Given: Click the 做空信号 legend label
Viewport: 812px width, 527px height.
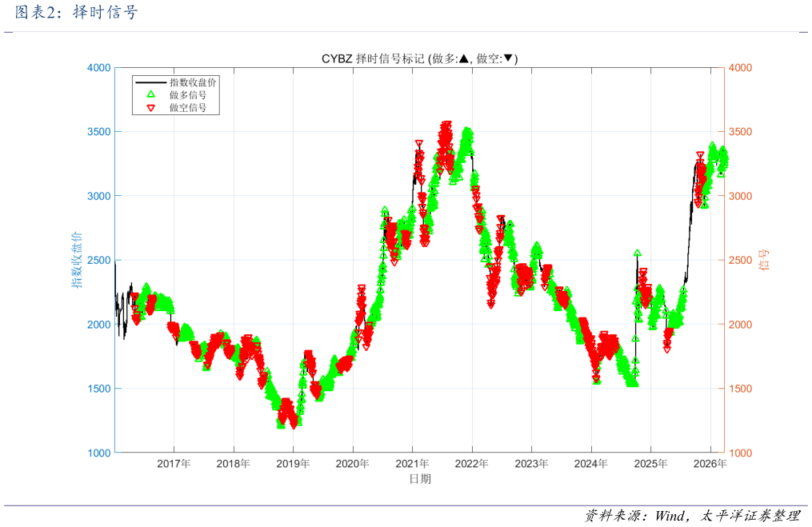Looking at the screenshot, I should (x=188, y=108).
